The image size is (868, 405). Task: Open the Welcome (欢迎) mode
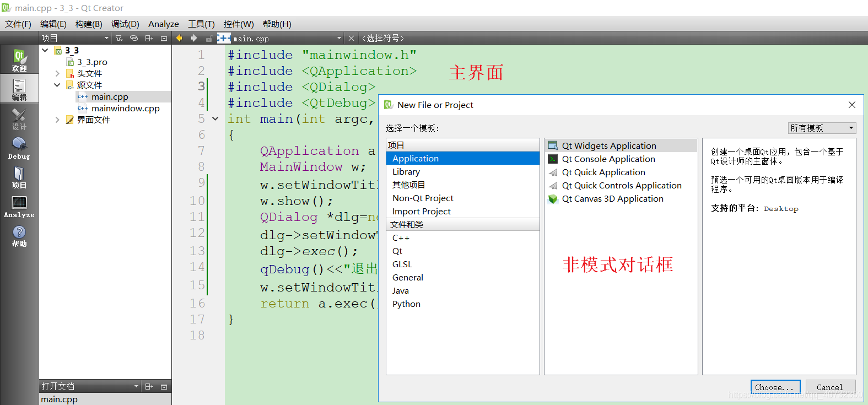tap(19, 60)
